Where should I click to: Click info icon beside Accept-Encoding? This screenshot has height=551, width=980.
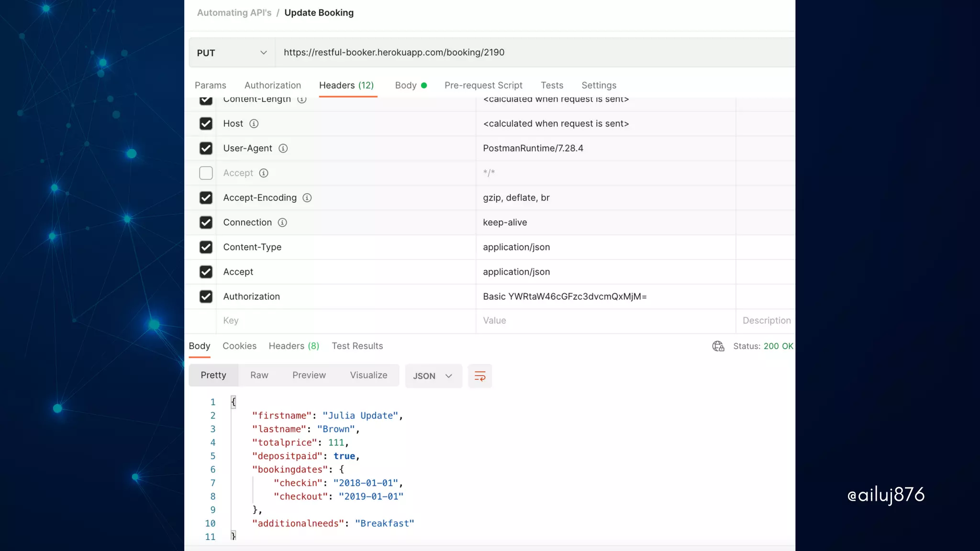click(x=307, y=198)
